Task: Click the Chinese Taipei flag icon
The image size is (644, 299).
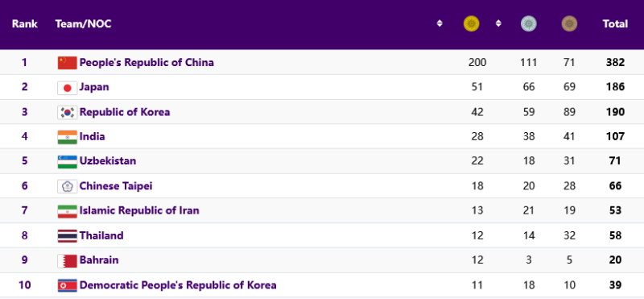Action: click(67, 186)
